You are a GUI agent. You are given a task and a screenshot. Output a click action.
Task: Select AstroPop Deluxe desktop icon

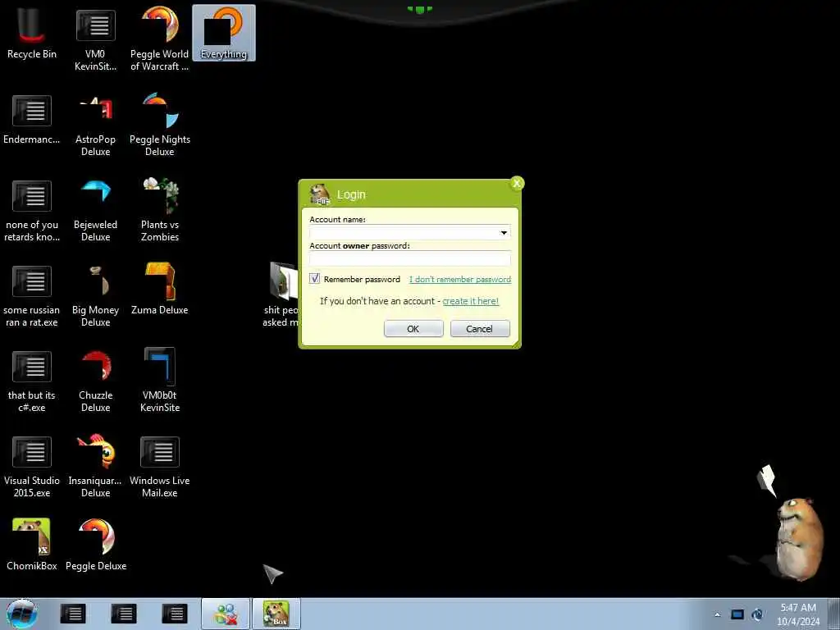95,125
